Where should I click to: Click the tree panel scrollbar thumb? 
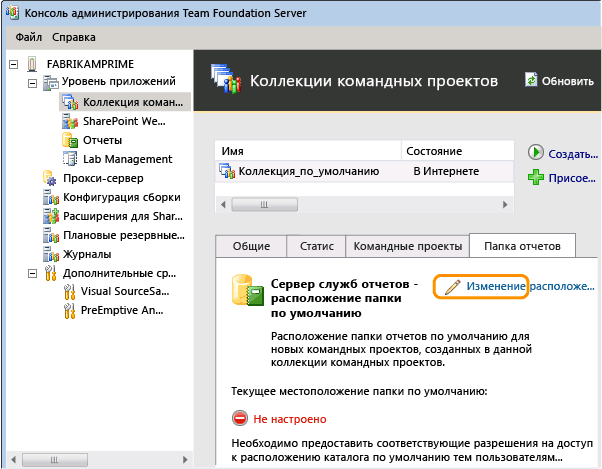point(55,459)
